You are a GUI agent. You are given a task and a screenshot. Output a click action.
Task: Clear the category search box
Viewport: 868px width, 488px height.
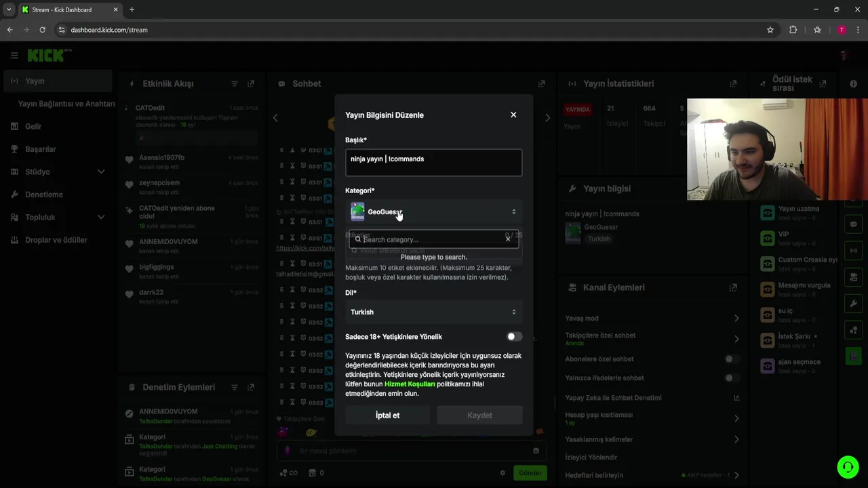pyautogui.click(x=508, y=239)
